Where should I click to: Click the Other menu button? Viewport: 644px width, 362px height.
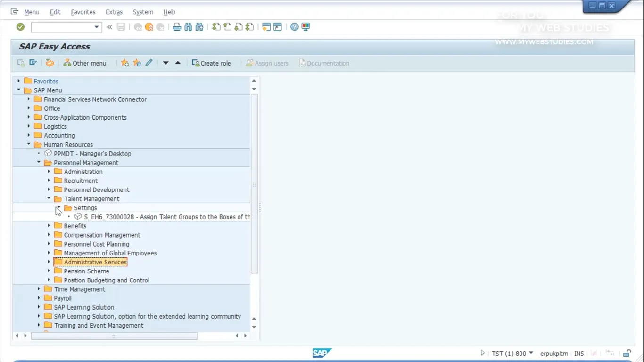(x=85, y=63)
